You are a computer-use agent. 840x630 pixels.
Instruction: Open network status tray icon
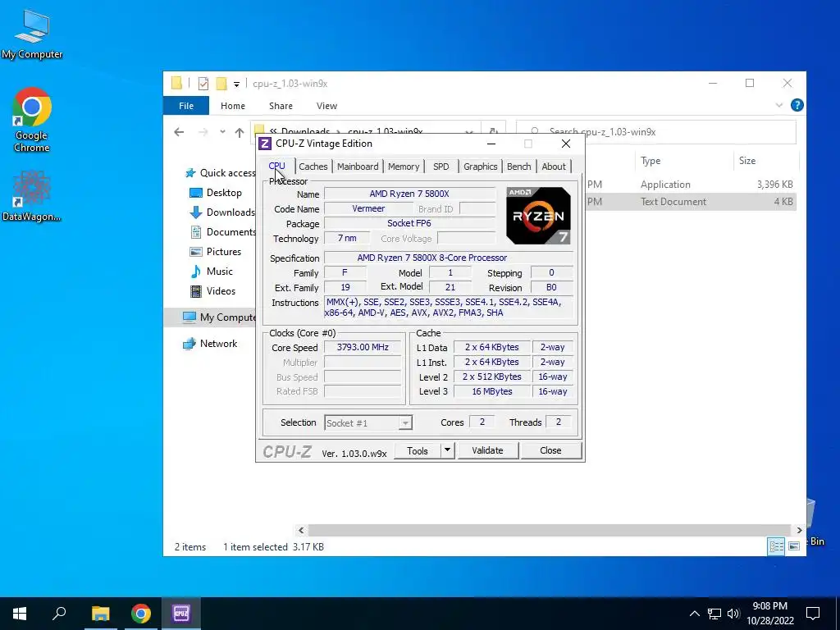(x=714, y=614)
